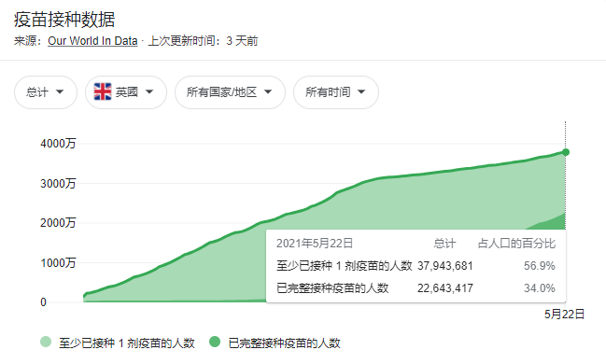Click the 已完整接种疫苗的人数 tooltip row label
The height and width of the screenshot is (364, 606).
pos(332,288)
